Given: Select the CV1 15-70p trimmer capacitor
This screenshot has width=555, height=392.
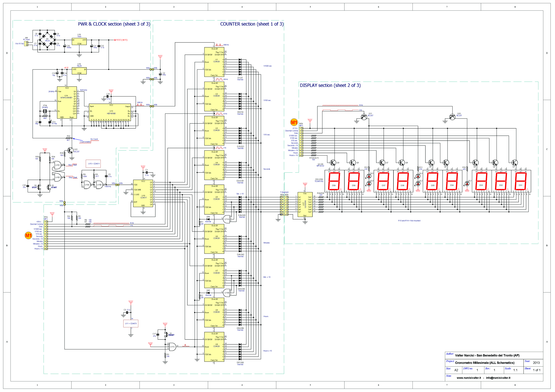Looking at the screenshot, I should coord(50,122).
